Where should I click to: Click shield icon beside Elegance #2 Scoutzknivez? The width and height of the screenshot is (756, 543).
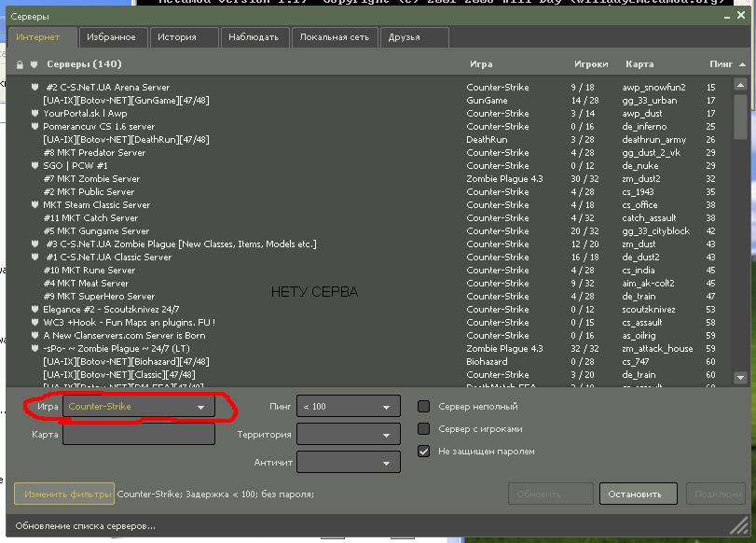(x=34, y=309)
